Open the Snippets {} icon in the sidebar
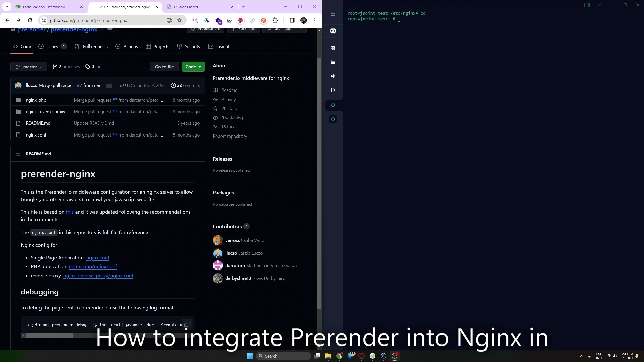Image resolution: width=644 pixels, height=362 pixels. [333, 90]
